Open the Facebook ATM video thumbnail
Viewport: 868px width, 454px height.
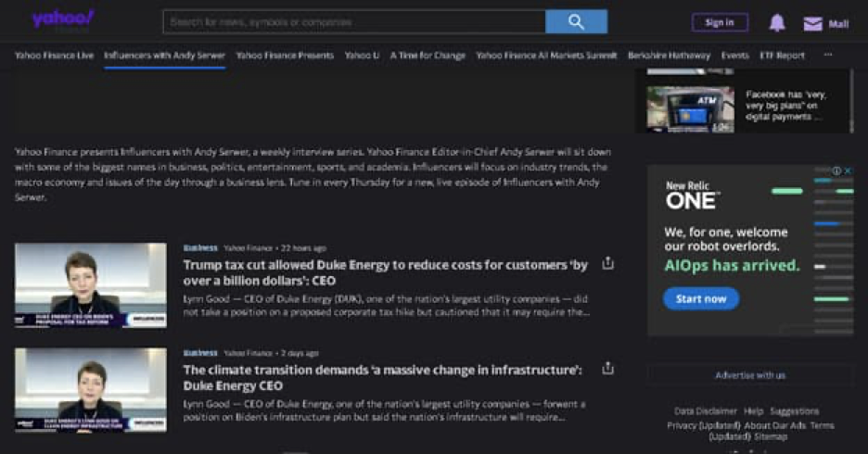[690, 109]
